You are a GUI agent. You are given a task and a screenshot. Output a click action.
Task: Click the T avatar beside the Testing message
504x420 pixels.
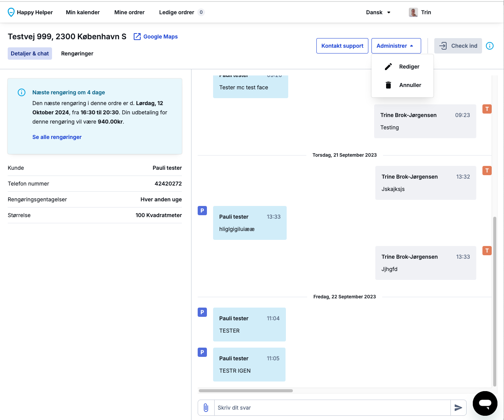pos(487,109)
